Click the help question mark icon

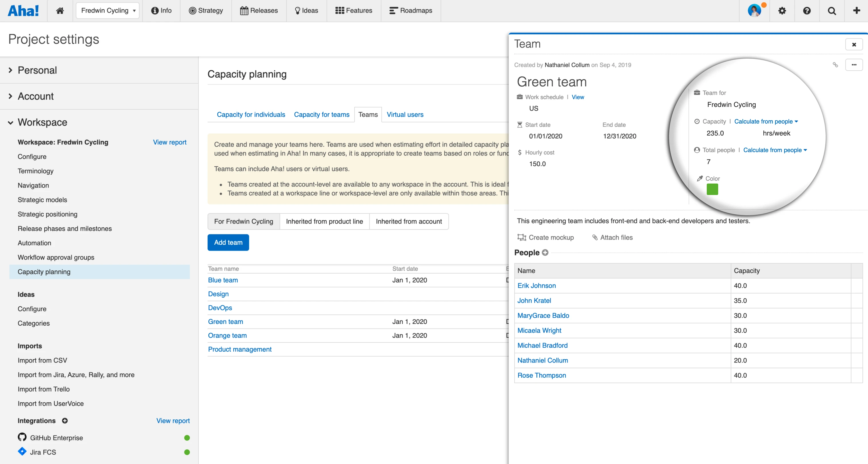tap(807, 11)
